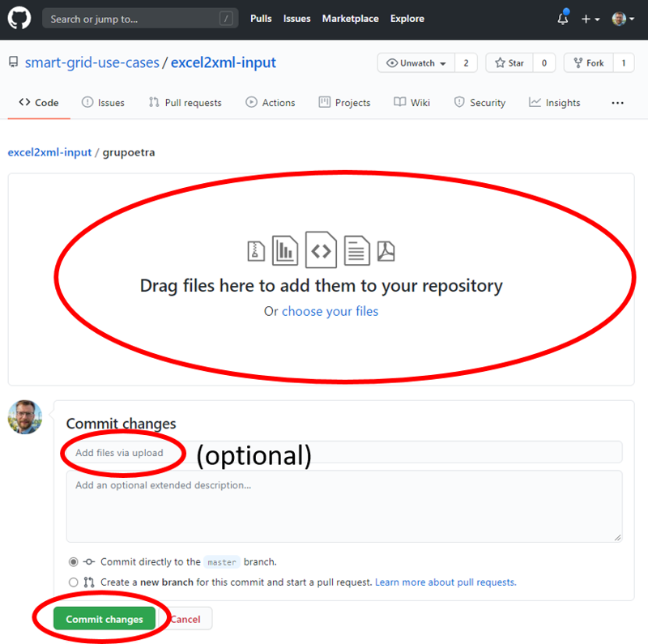Switch to the Actions tab
The image size is (648, 644).
(x=271, y=103)
